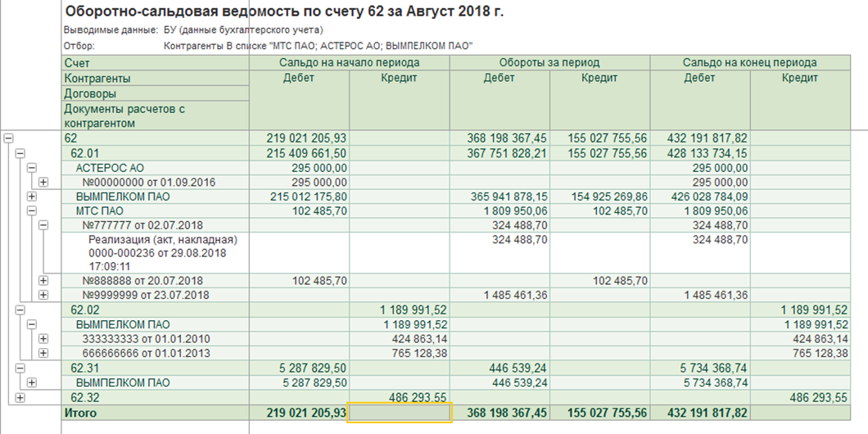Image resolution: width=868 pixels, height=434 pixels.
Task: Collapse the АСТЕРОС АО group
Action: (32, 168)
